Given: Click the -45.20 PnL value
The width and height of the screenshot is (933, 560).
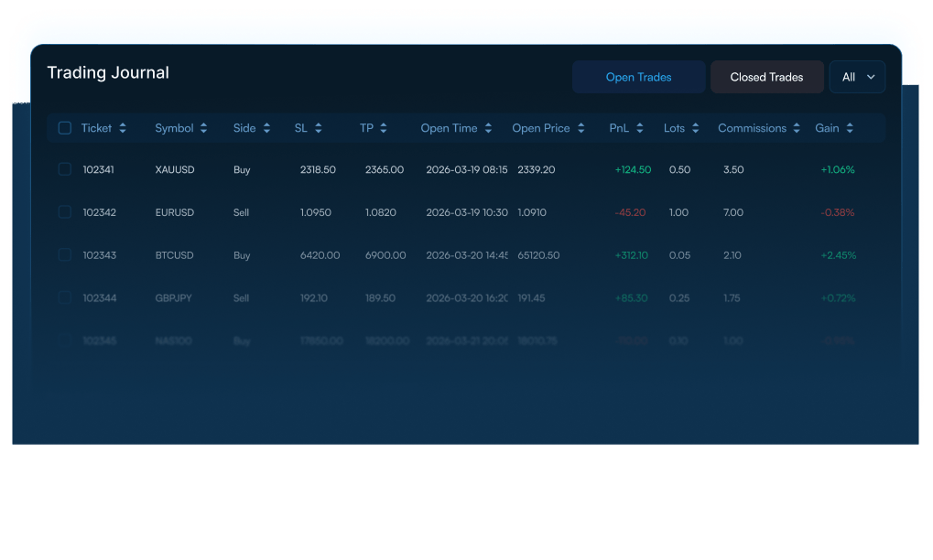Looking at the screenshot, I should tap(630, 213).
